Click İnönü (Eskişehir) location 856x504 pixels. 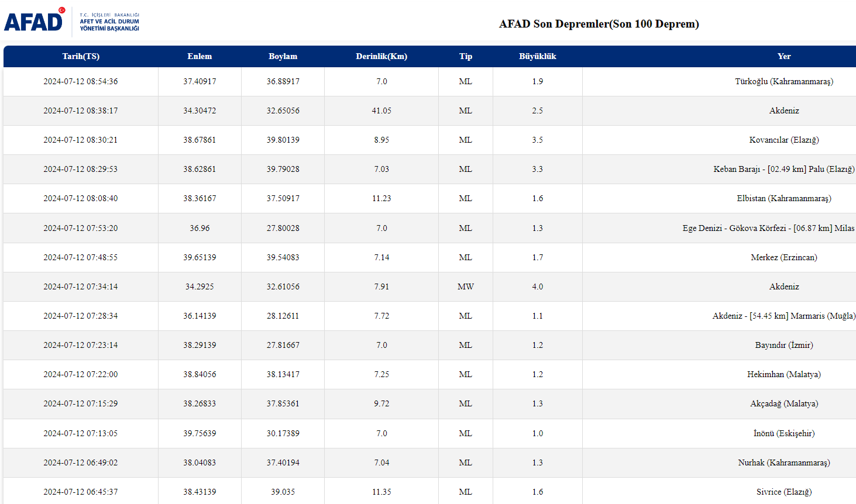coord(784,433)
